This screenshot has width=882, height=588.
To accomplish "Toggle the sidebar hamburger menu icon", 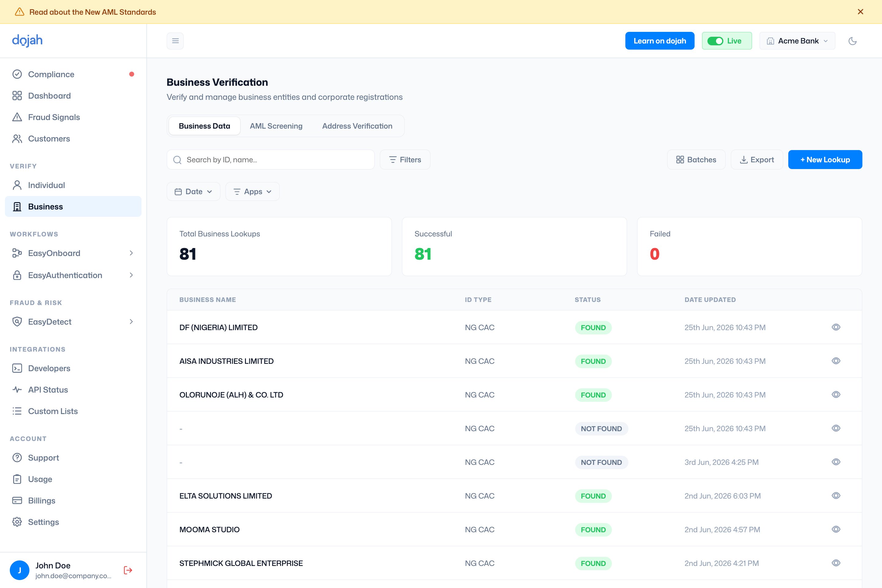I will pos(175,41).
